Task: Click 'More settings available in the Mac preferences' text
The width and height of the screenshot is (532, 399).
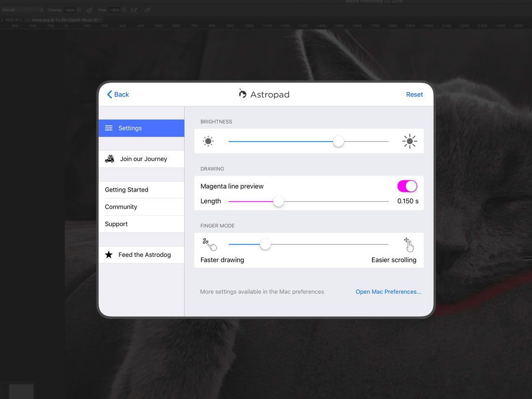Action: tap(262, 292)
